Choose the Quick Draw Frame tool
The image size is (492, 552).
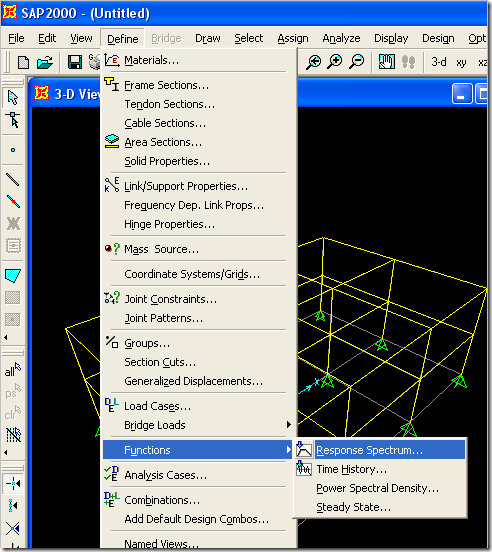(x=13, y=201)
